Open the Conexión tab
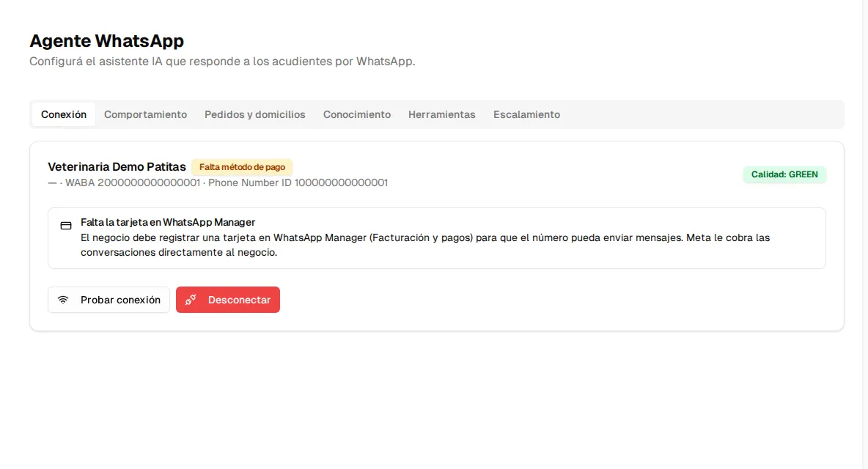 click(64, 114)
